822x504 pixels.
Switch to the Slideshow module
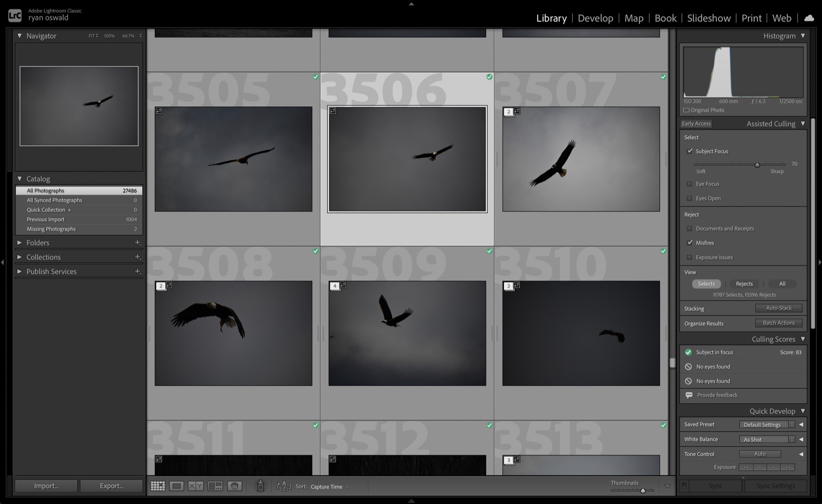(x=709, y=18)
